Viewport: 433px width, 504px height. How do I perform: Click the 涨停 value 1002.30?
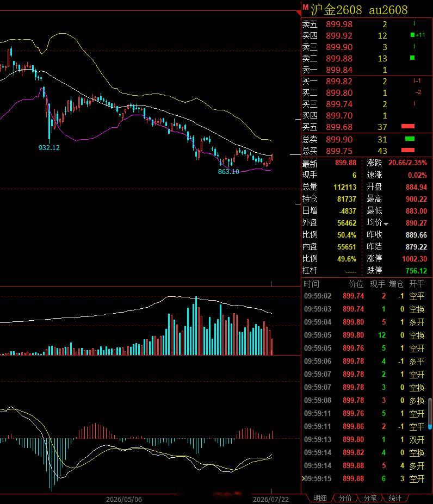click(x=415, y=259)
